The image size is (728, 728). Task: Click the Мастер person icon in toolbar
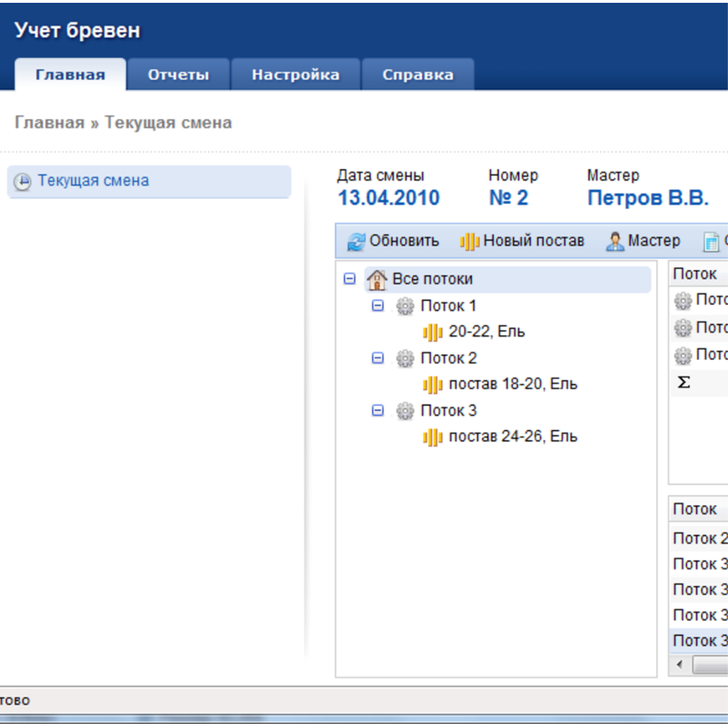click(615, 242)
